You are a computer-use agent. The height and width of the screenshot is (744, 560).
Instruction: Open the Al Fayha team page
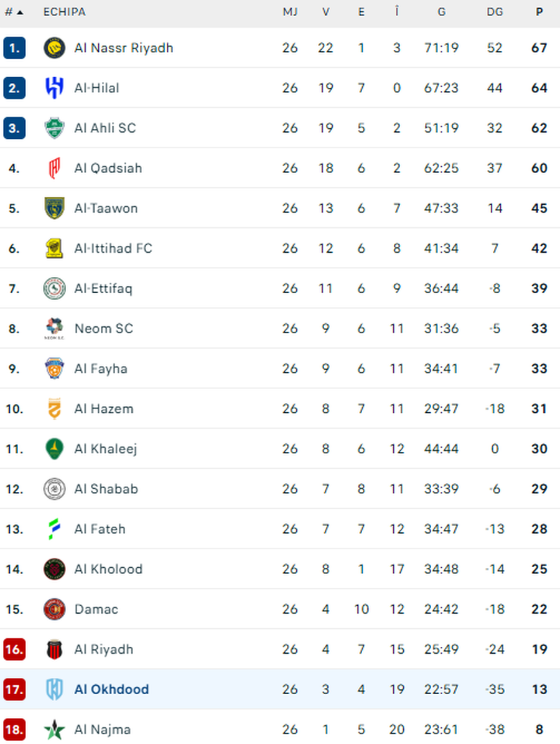(101, 369)
